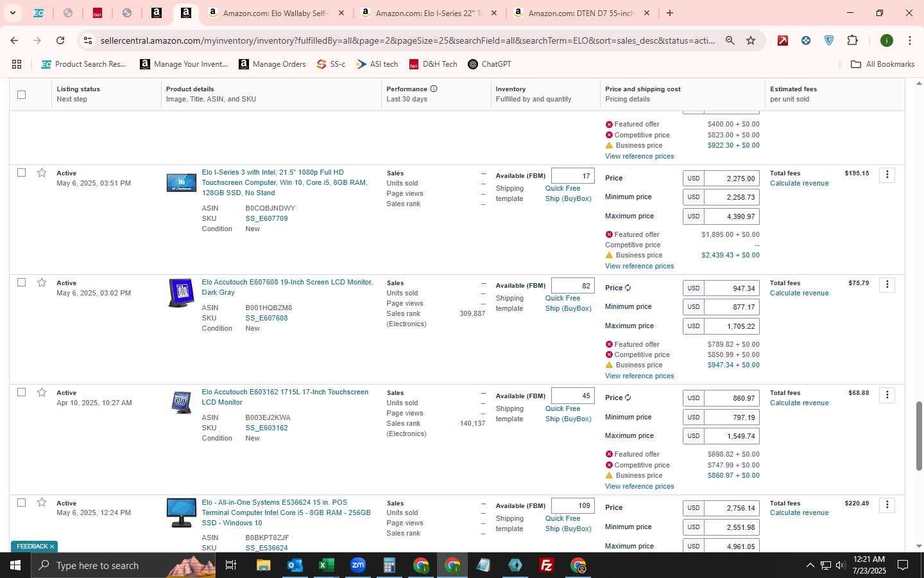Click the blue shield extension icon

pyautogui.click(x=829, y=40)
